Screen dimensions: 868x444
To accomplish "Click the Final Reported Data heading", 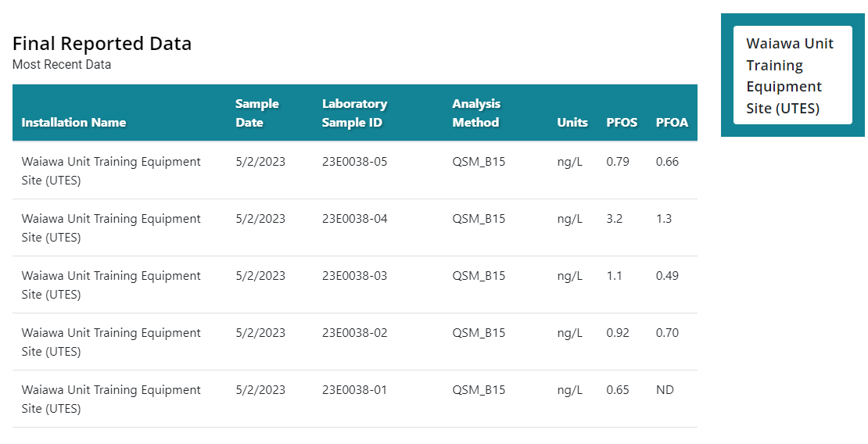I will 102,43.
